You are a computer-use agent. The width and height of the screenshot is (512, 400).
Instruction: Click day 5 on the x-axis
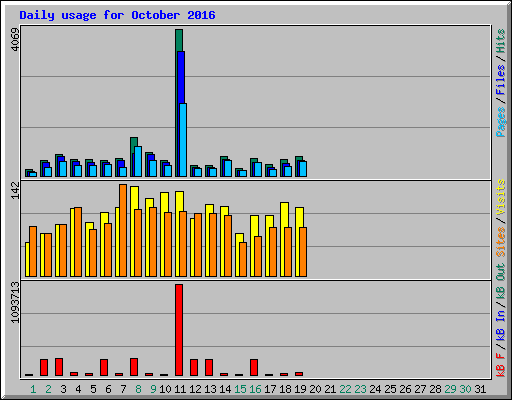pyautogui.click(x=93, y=389)
